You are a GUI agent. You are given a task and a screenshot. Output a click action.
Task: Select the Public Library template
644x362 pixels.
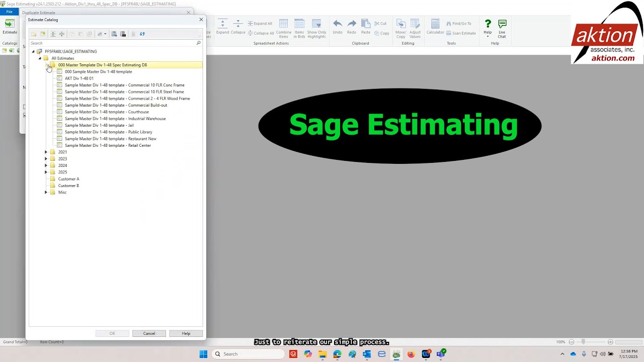(x=108, y=132)
